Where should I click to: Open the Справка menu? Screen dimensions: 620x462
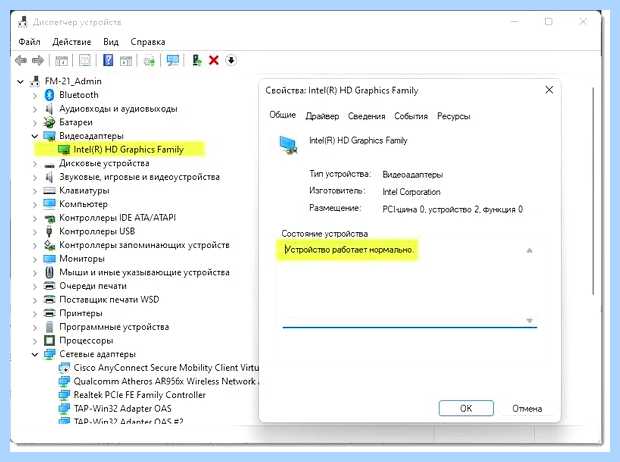click(148, 42)
